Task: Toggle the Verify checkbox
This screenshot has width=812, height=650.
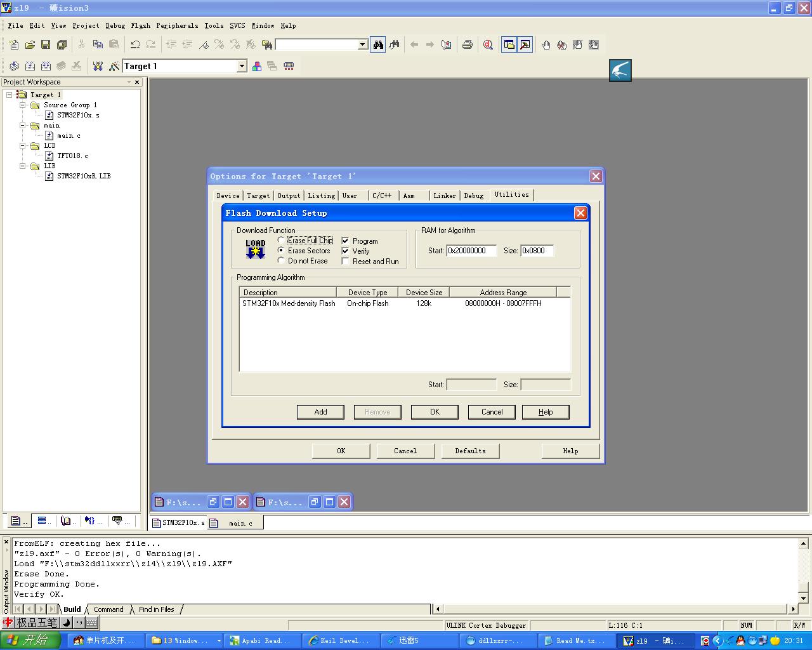Action: 345,251
